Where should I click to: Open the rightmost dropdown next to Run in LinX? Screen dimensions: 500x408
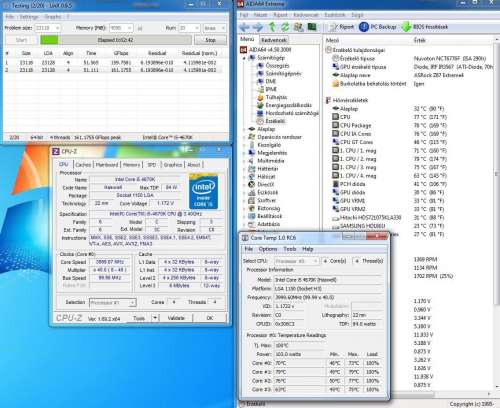point(214,28)
